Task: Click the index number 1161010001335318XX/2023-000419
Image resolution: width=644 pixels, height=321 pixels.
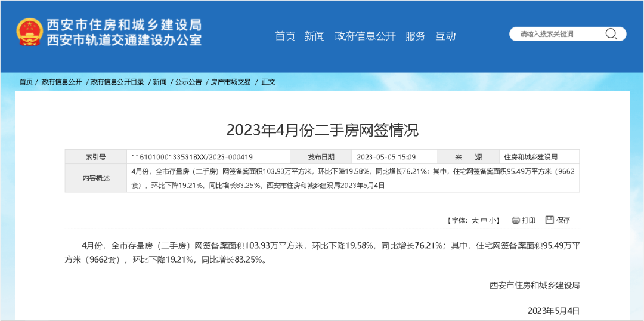Action: click(192, 157)
